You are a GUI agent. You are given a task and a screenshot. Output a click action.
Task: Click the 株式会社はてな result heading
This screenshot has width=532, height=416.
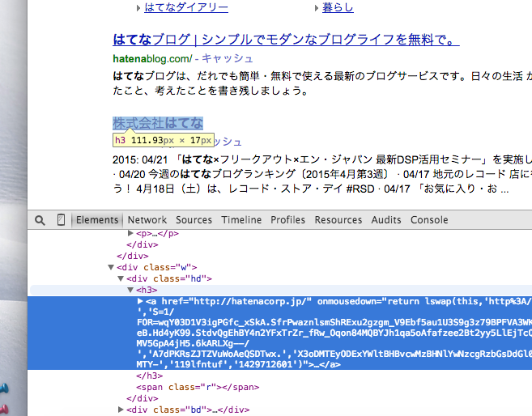coord(158,123)
